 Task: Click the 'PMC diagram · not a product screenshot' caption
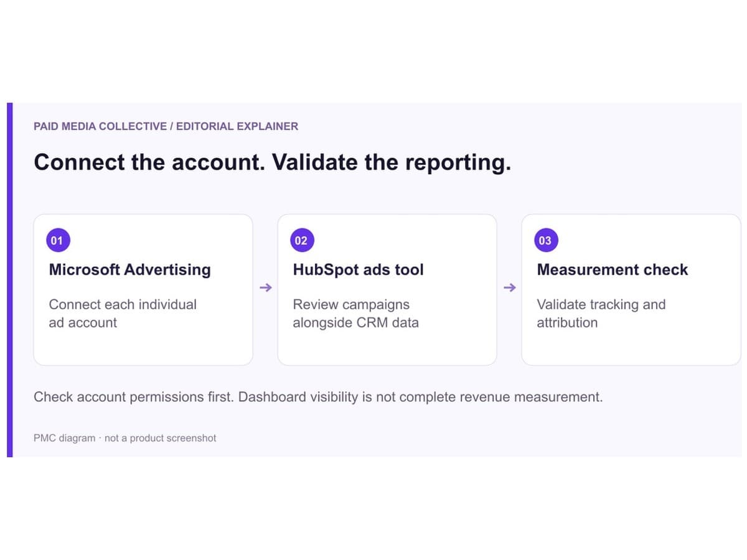click(x=125, y=438)
